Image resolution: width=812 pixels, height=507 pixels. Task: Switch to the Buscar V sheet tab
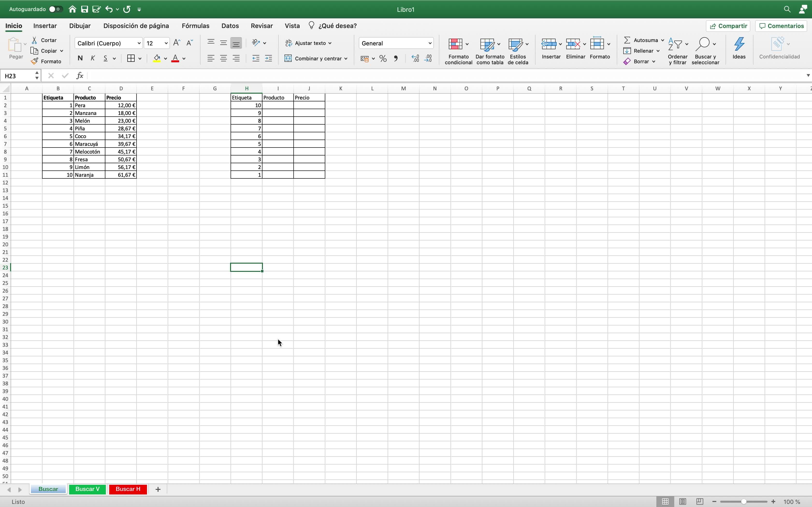coord(87,489)
